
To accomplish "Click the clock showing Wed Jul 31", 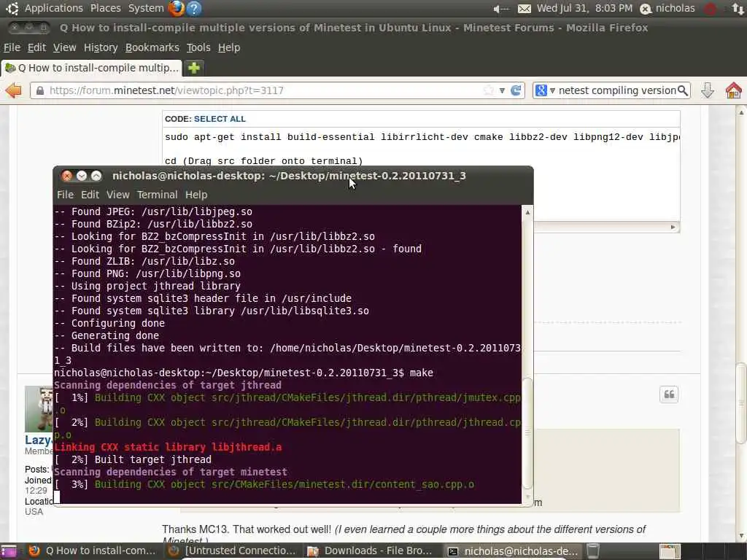I will click(584, 8).
